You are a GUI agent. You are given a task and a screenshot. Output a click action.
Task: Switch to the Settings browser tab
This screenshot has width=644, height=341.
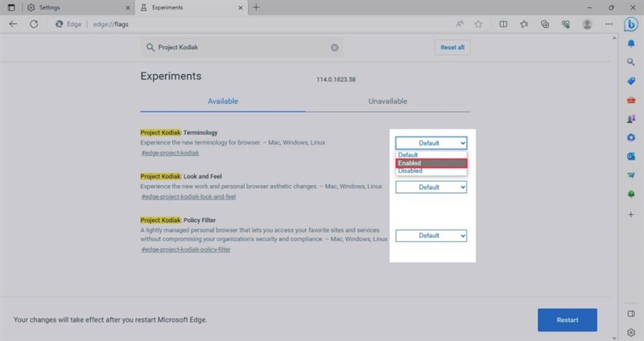pyautogui.click(x=78, y=7)
